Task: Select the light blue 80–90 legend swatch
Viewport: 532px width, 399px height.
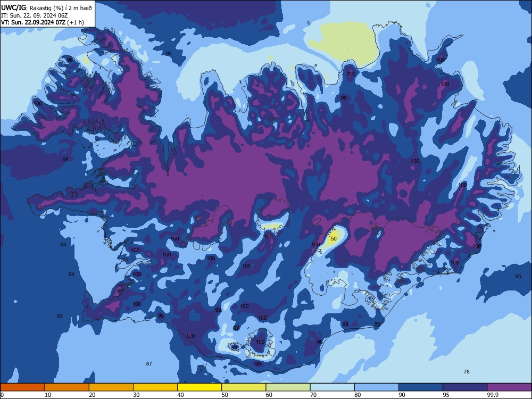Action: coord(377,387)
